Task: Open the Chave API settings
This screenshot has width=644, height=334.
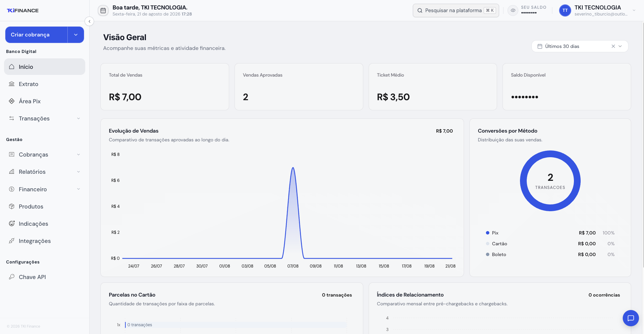Action: pyautogui.click(x=44, y=277)
